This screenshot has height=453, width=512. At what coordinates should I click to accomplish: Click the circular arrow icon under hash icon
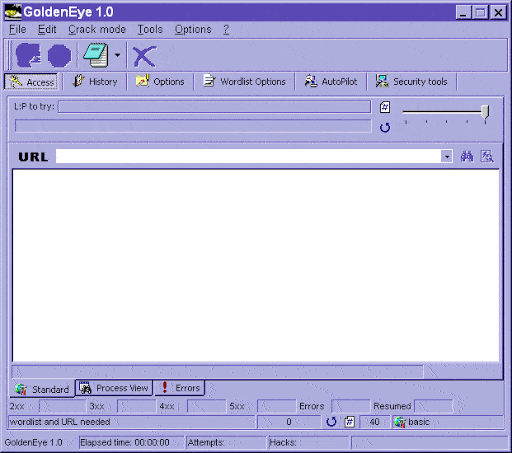385,127
